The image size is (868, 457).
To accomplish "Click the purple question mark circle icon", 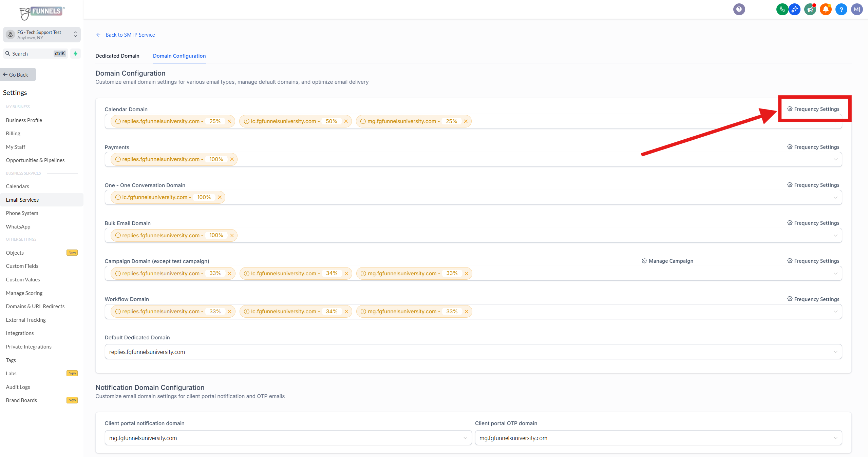I will point(739,9).
